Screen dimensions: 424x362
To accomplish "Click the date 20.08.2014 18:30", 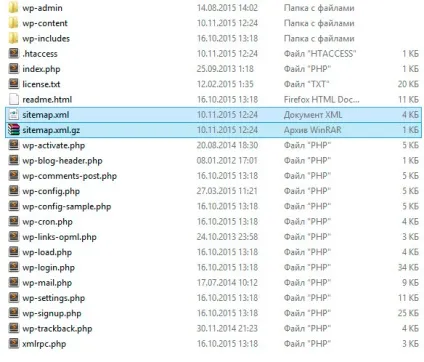I will click(227, 145).
